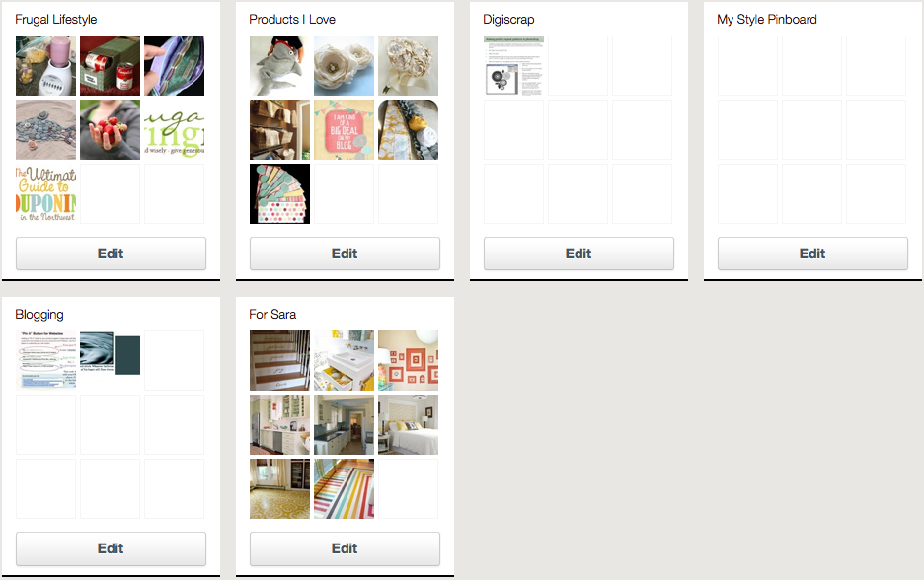Select the colorful striped rug thumbnail
924x580 pixels.
345,488
